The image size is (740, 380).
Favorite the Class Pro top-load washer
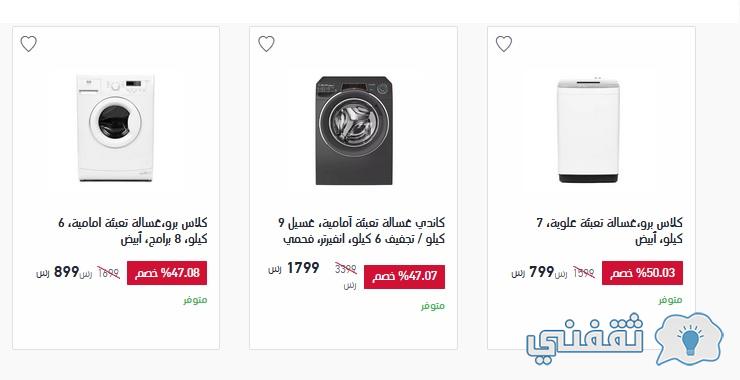click(x=504, y=44)
